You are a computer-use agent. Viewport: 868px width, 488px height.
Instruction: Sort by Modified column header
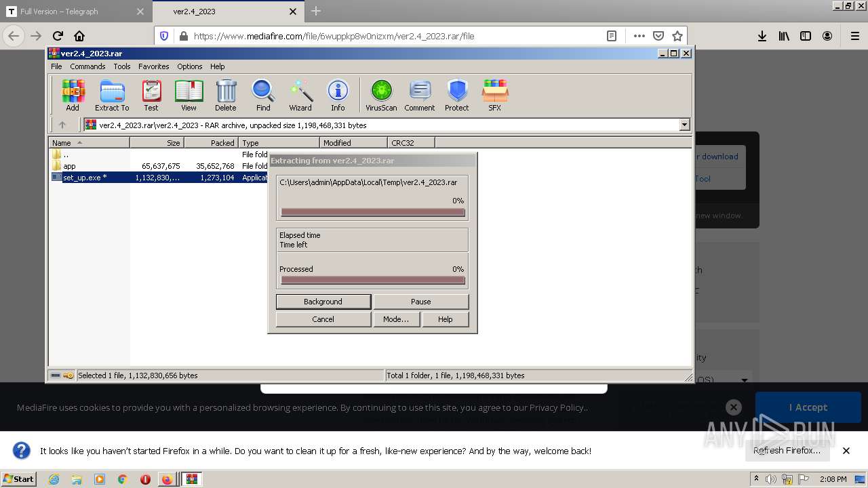353,142
